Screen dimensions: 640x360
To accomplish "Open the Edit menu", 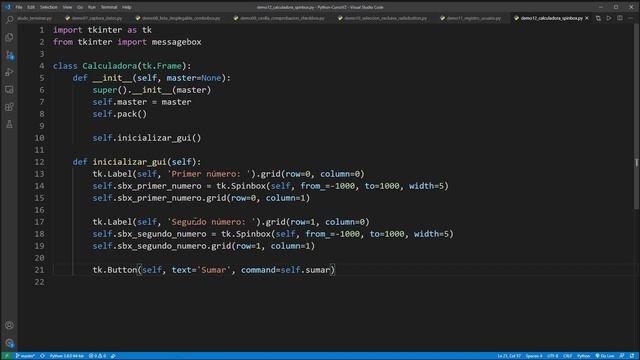I will tap(31, 7).
